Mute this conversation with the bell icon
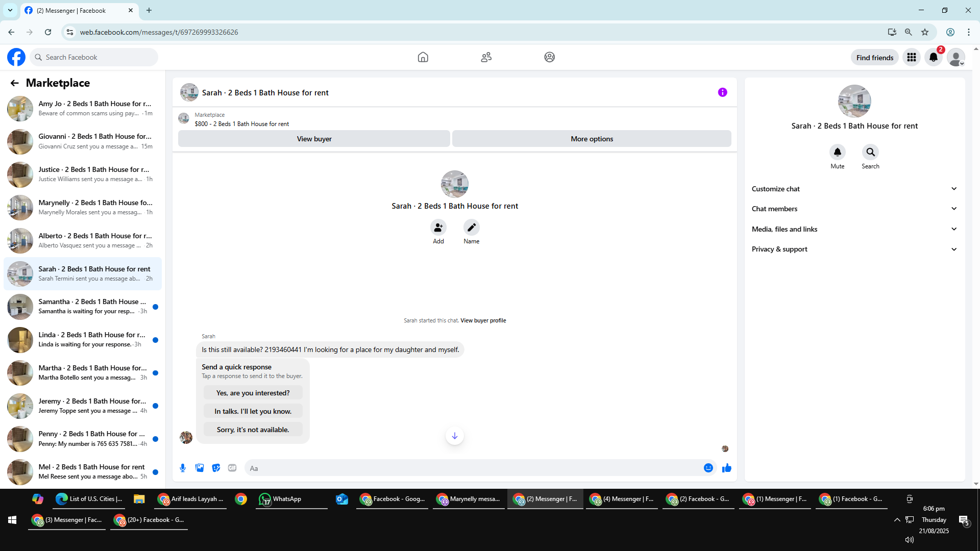Viewport: 980px width, 551px height. point(837,152)
